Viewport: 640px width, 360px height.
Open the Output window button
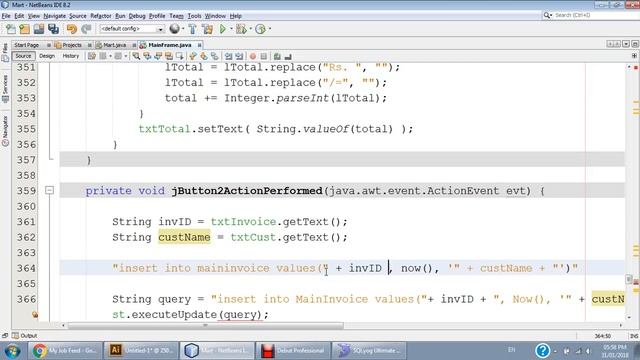click(x=25, y=336)
